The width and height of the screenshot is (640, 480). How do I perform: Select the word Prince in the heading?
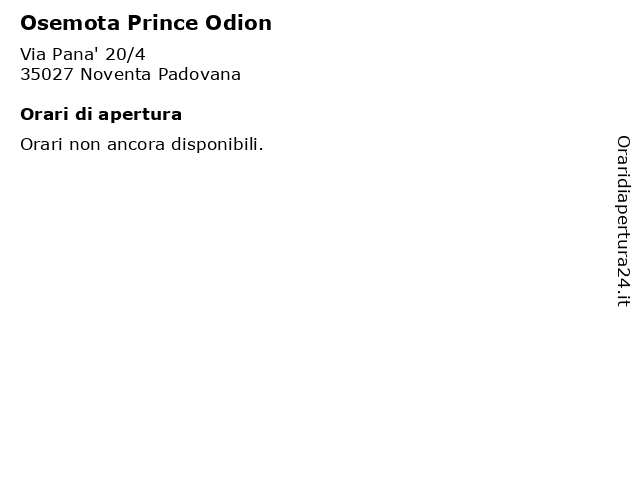(162, 23)
